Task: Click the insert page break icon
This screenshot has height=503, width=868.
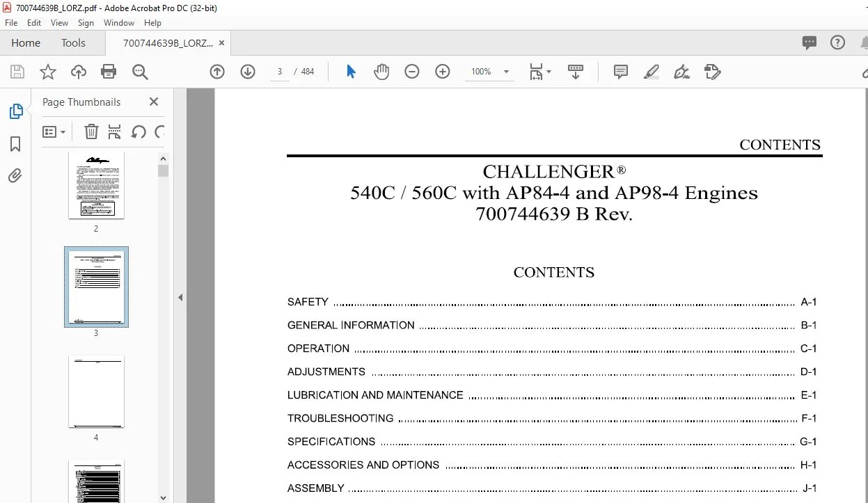Action: point(115,131)
